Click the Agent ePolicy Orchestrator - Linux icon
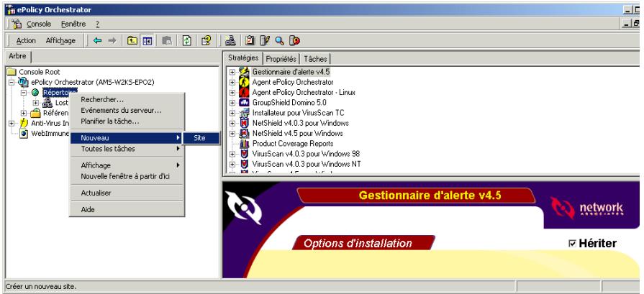Image resolution: width=644 pixels, height=294 pixels. pos(245,92)
